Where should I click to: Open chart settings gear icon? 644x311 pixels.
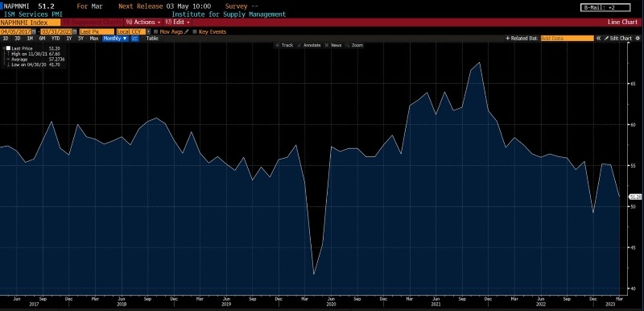point(638,38)
